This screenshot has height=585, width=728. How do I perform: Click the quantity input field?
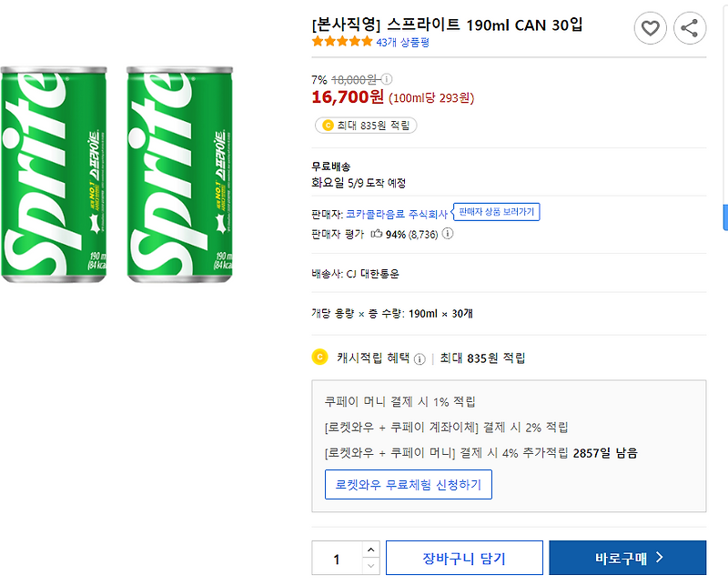point(339,557)
